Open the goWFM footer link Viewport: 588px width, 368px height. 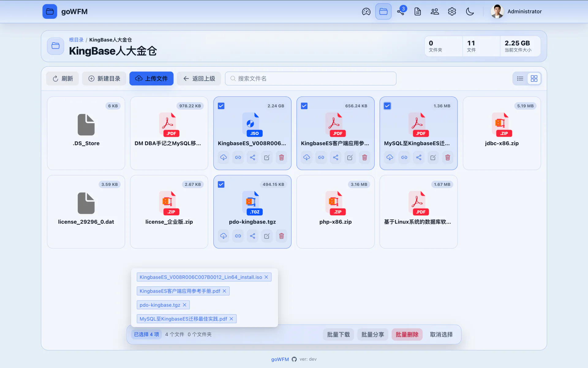coord(280,359)
